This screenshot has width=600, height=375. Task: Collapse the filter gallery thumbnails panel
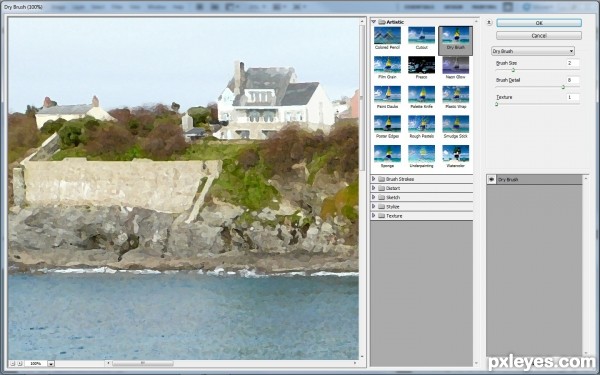(489, 23)
